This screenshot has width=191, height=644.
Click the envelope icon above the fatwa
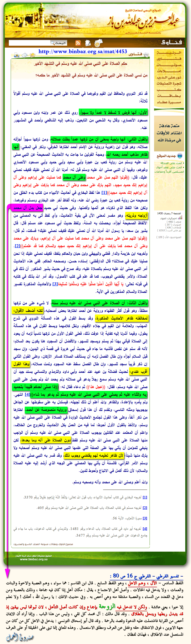coord(25,55)
